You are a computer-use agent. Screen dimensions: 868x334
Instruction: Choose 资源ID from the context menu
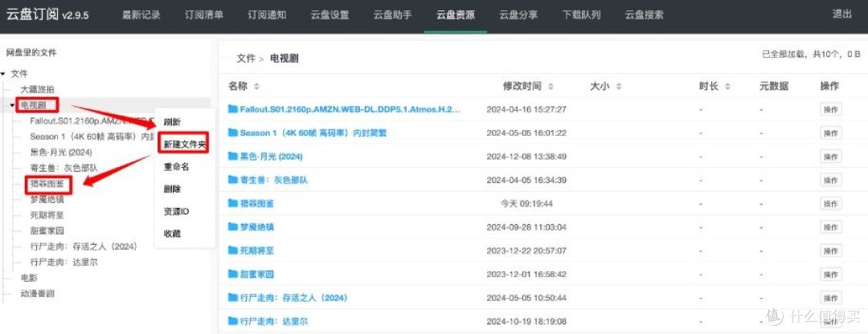click(177, 211)
